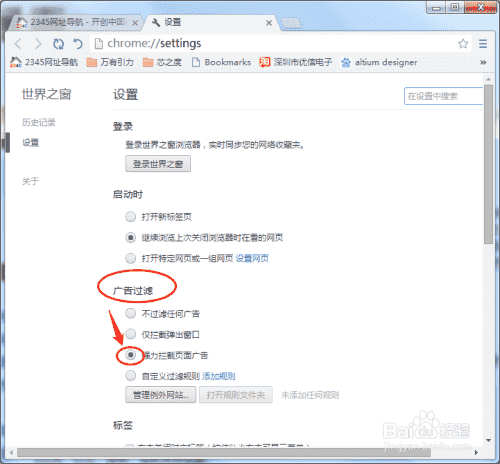Image resolution: width=500 pixels, height=464 pixels.
Task: Minimize the browser window
Action: click(x=436, y=8)
